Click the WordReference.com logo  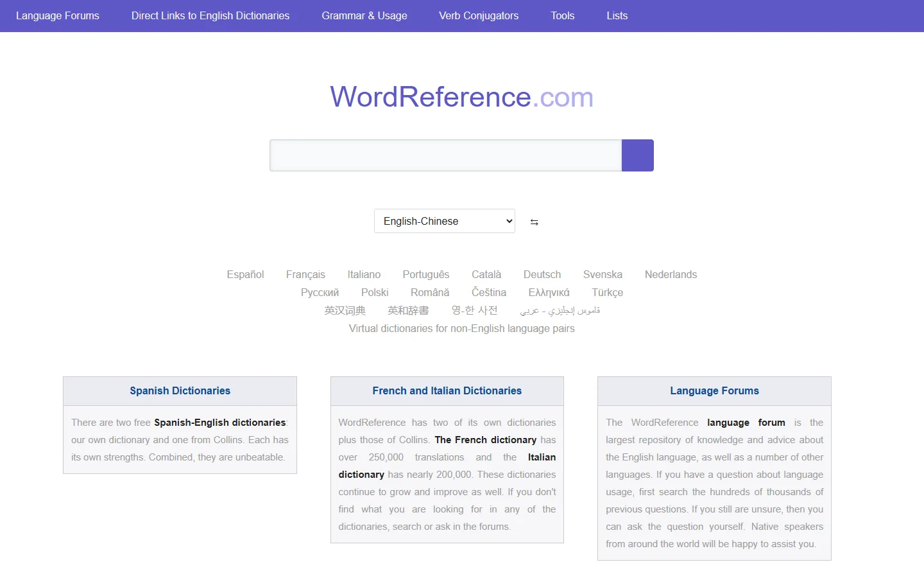(x=462, y=97)
